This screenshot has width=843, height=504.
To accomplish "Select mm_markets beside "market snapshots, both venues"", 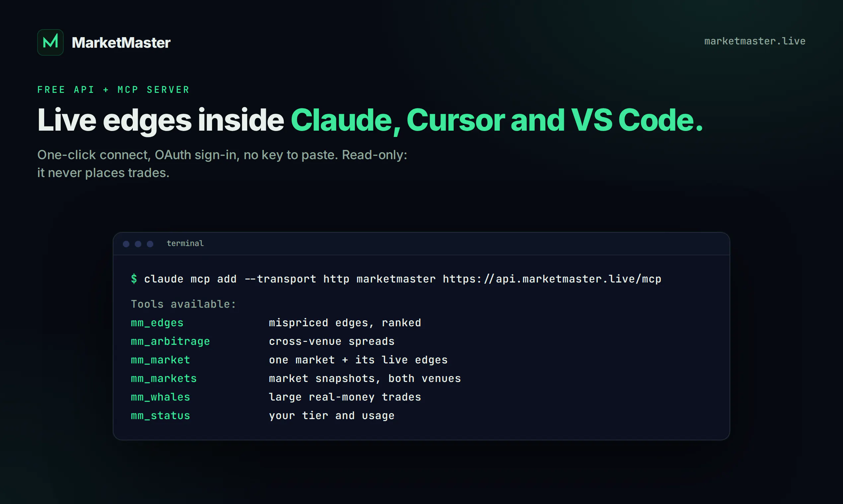I will point(164,379).
